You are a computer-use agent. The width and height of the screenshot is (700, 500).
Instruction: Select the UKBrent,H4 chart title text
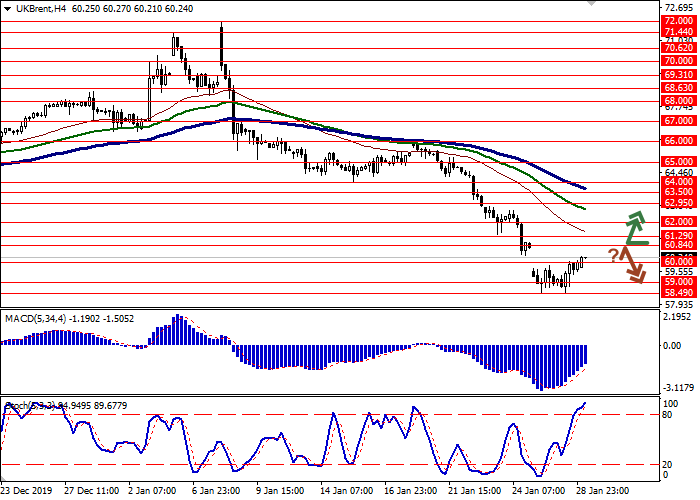(x=34, y=8)
